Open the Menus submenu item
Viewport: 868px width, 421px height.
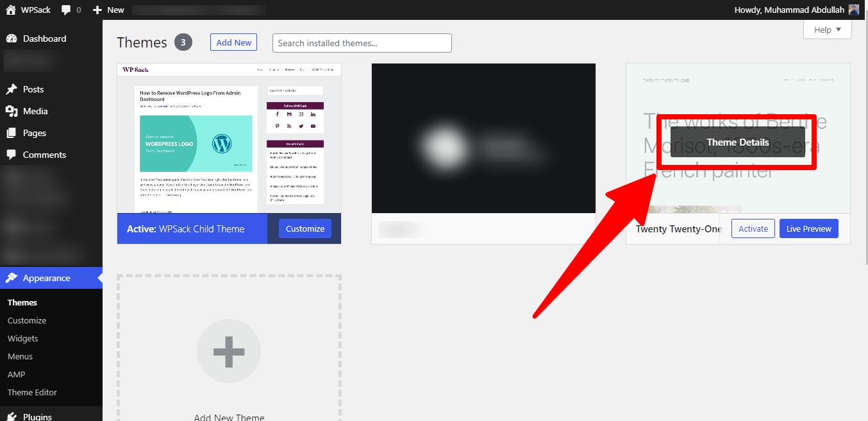pyautogui.click(x=20, y=356)
